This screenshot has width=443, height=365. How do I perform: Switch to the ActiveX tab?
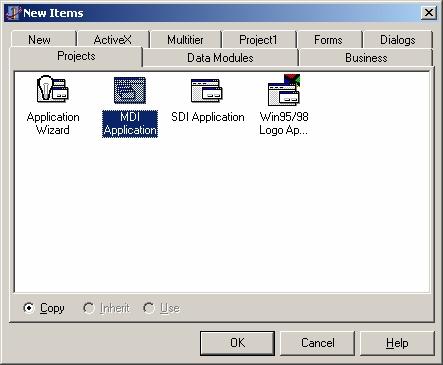pos(113,39)
